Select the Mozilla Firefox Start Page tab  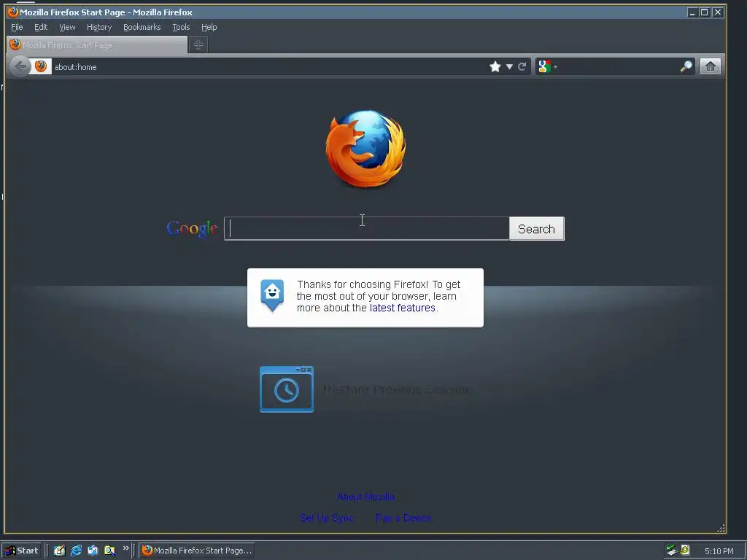tap(97, 44)
